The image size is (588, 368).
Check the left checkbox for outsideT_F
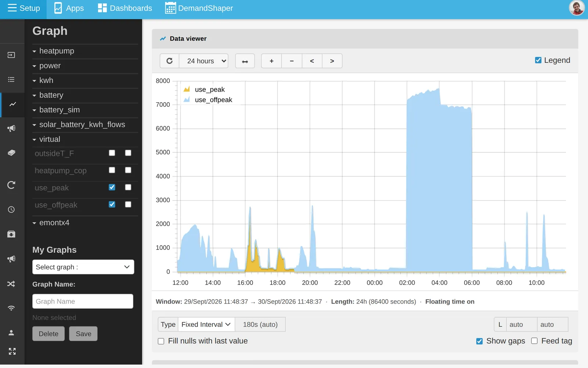click(x=112, y=153)
